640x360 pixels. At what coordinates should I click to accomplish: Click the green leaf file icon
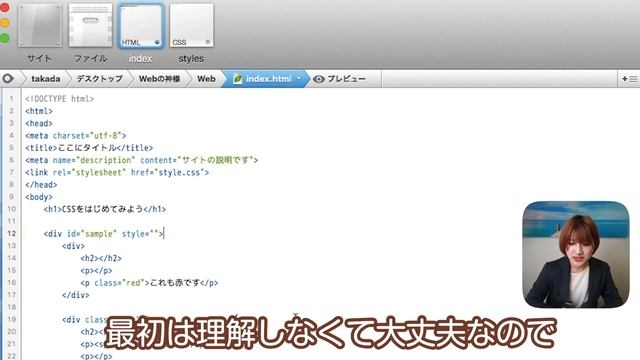click(x=238, y=79)
